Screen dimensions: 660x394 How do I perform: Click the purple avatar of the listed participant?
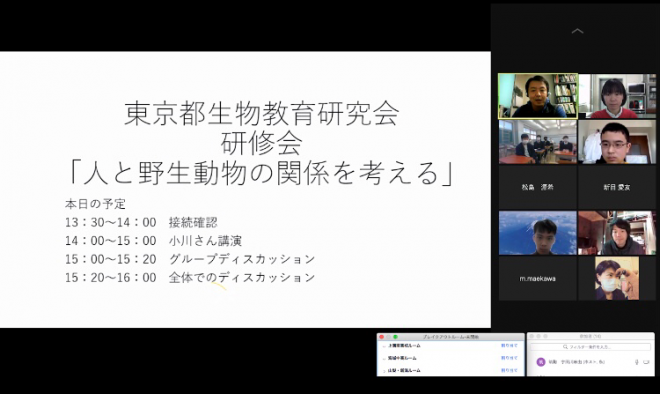(541, 362)
